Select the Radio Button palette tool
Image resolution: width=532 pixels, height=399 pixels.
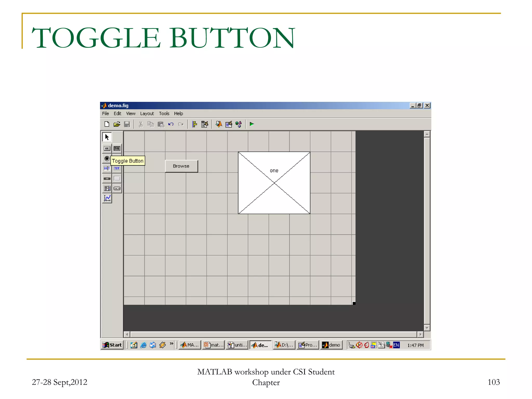[x=107, y=158]
